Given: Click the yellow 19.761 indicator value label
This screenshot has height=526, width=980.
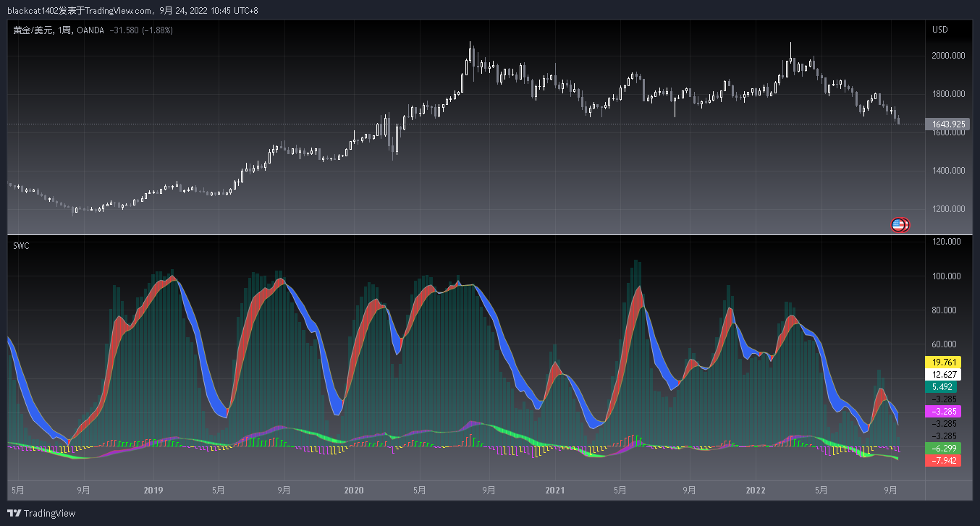Looking at the screenshot, I should tap(943, 362).
